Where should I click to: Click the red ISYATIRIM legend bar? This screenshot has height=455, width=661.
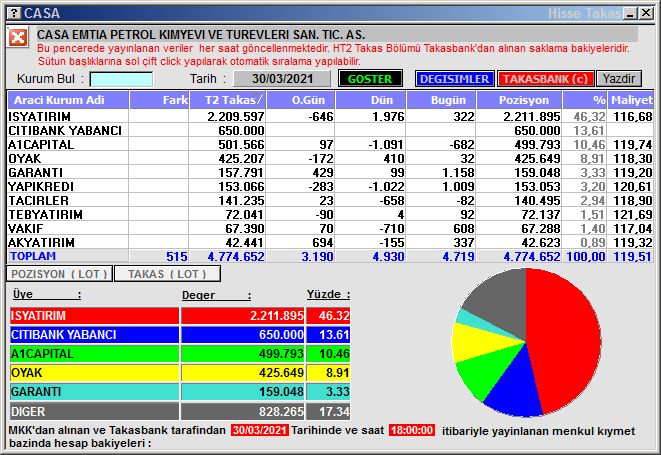click(x=94, y=315)
